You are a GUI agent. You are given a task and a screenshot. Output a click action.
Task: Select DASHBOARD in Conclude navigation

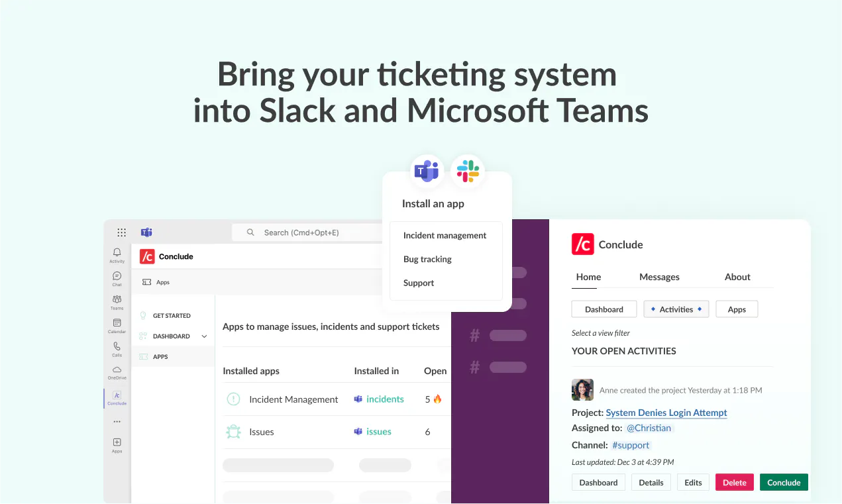point(172,336)
